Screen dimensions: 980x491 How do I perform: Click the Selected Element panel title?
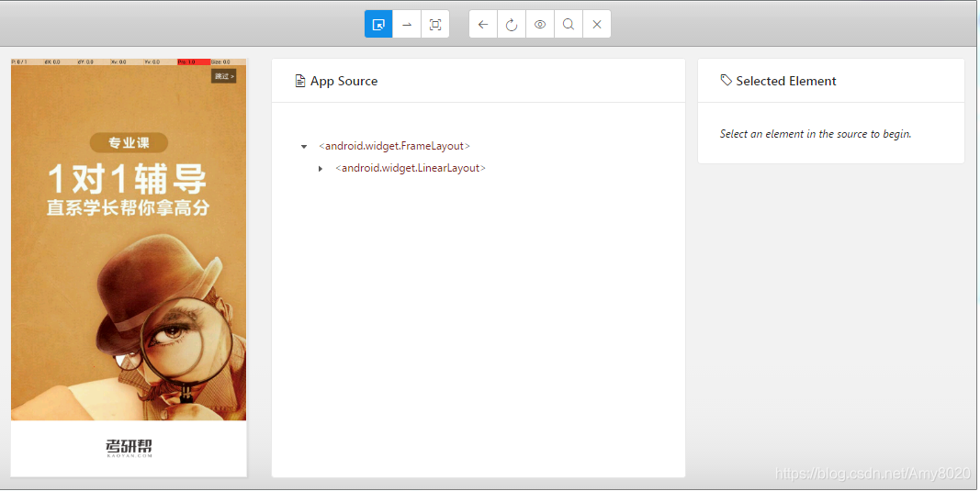click(x=785, y=81)
